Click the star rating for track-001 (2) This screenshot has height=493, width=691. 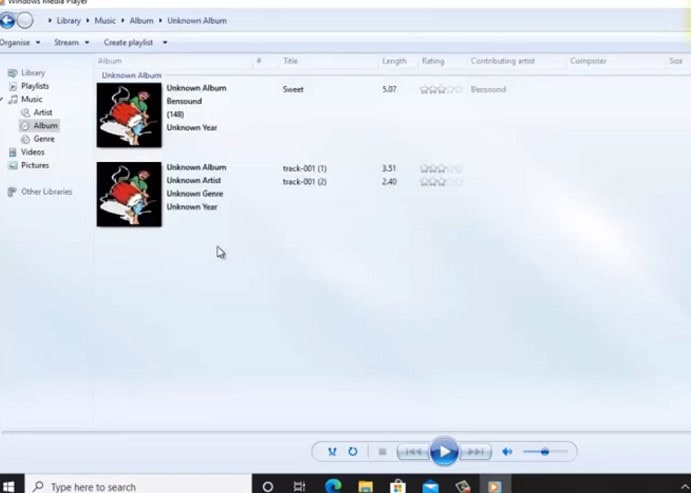click(x=441, y=182)
